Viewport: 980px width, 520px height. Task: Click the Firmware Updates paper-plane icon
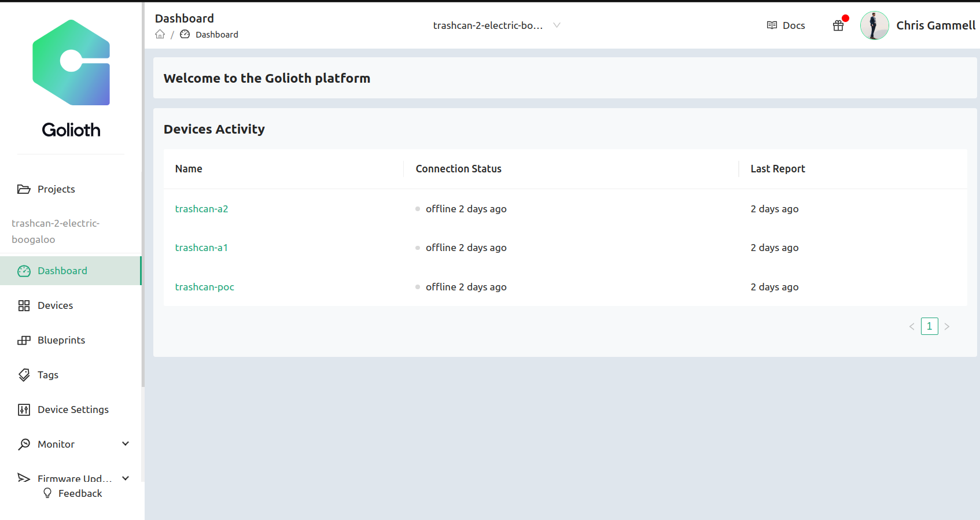coord(24,478)
